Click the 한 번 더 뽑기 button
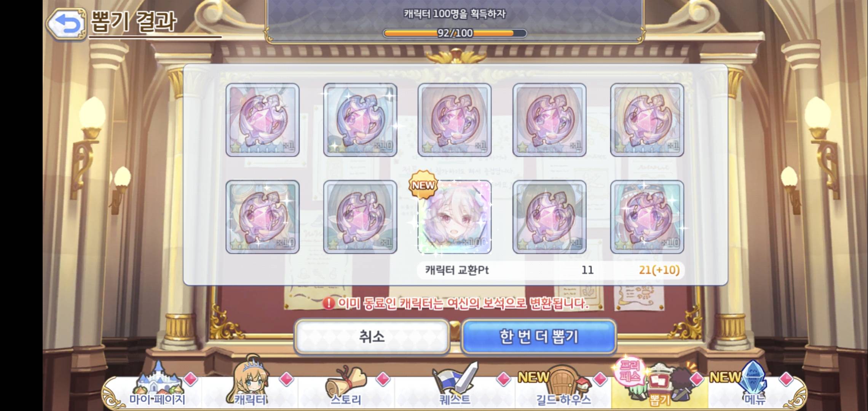This screenshot has width=868, height=411. click(x=539, y=337)
